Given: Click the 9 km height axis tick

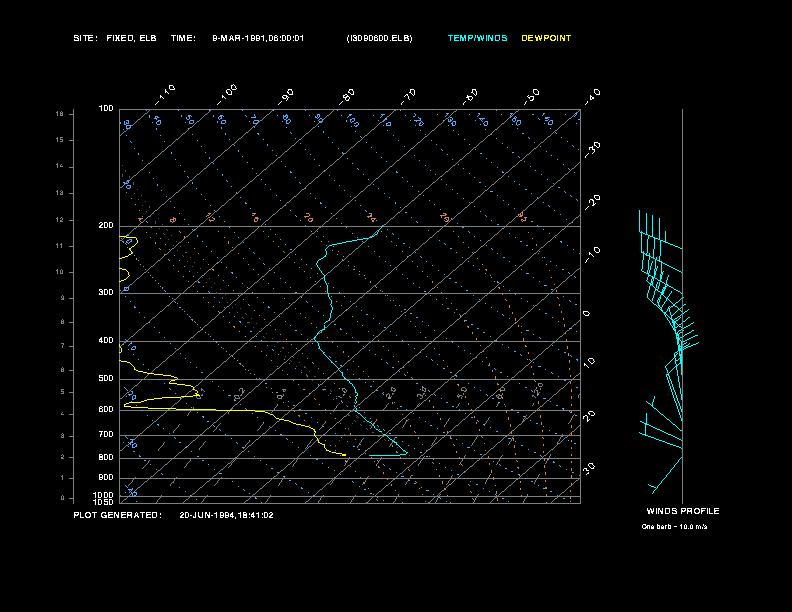Looking at the screenshot, I should coord(63,298).
